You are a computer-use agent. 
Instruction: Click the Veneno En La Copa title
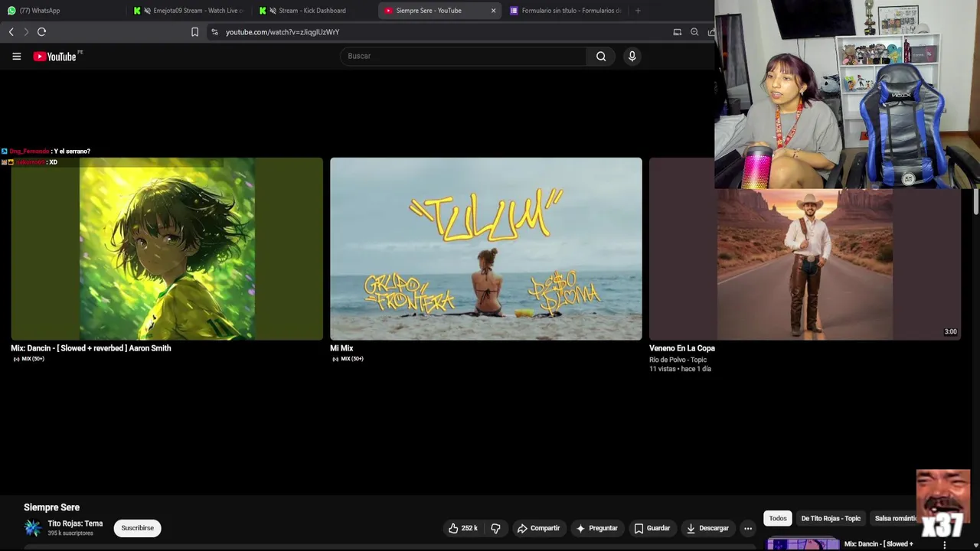click(682, 348)
